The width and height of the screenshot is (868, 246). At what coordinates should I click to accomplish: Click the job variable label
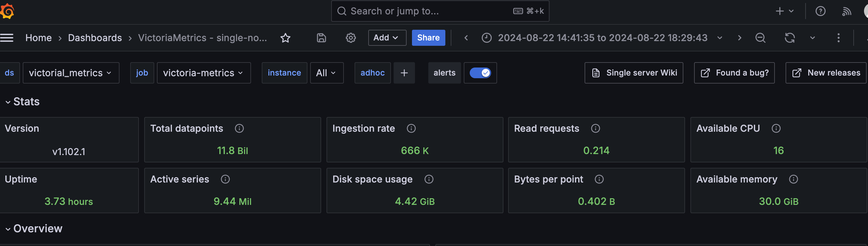pos(142,73)
